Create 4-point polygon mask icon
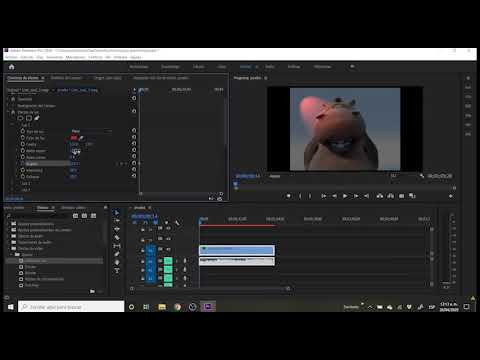The width and height of the screenshot is (480, 360). pos(29,118)
